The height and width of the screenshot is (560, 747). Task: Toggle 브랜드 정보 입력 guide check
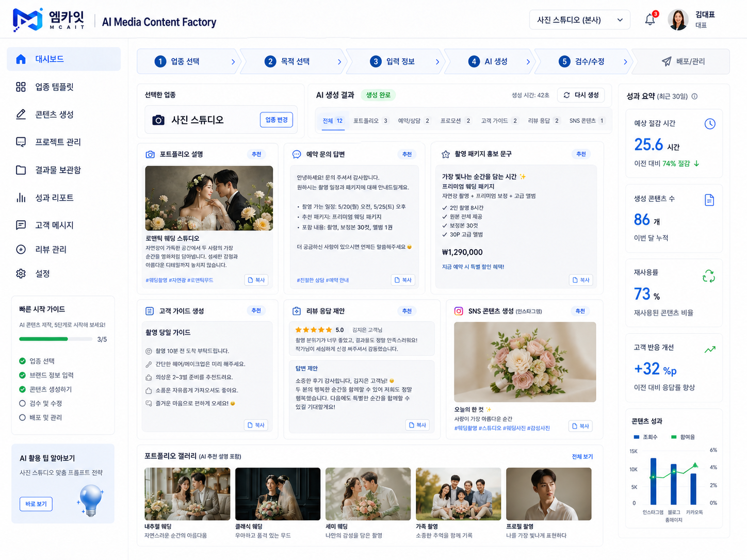[x=22, y=375]
